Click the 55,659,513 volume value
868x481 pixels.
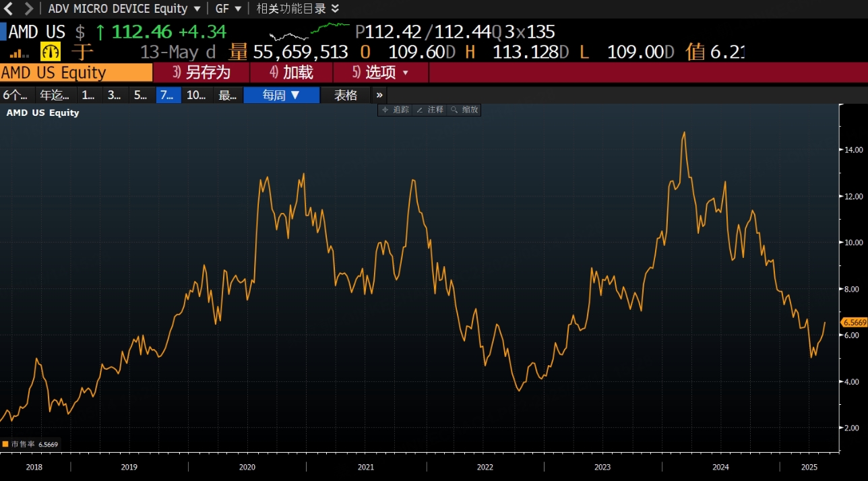point(301,53)
